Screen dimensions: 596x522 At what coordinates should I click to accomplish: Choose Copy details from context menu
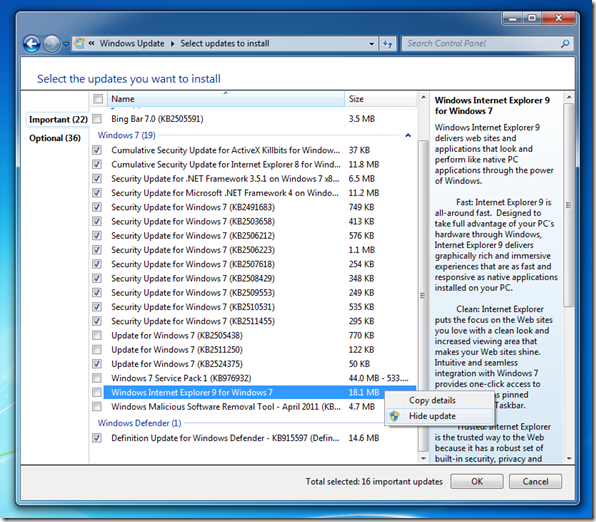pos(432,400)
